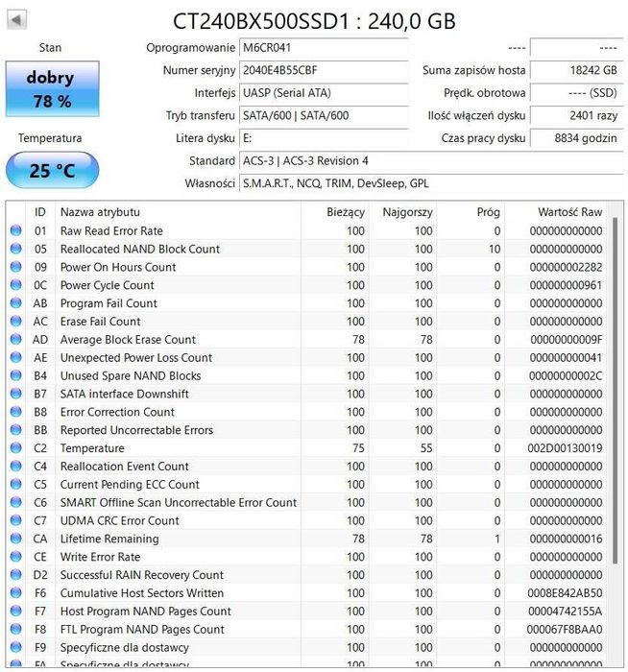Viewport: 628px width, 672px height.
Task: Click the firmware field M6CR041
Action: point(324,48)
